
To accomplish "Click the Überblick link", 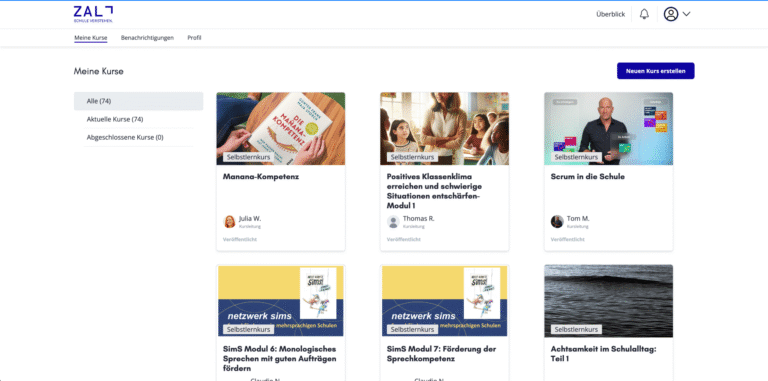I will click(x=610, y=14).
